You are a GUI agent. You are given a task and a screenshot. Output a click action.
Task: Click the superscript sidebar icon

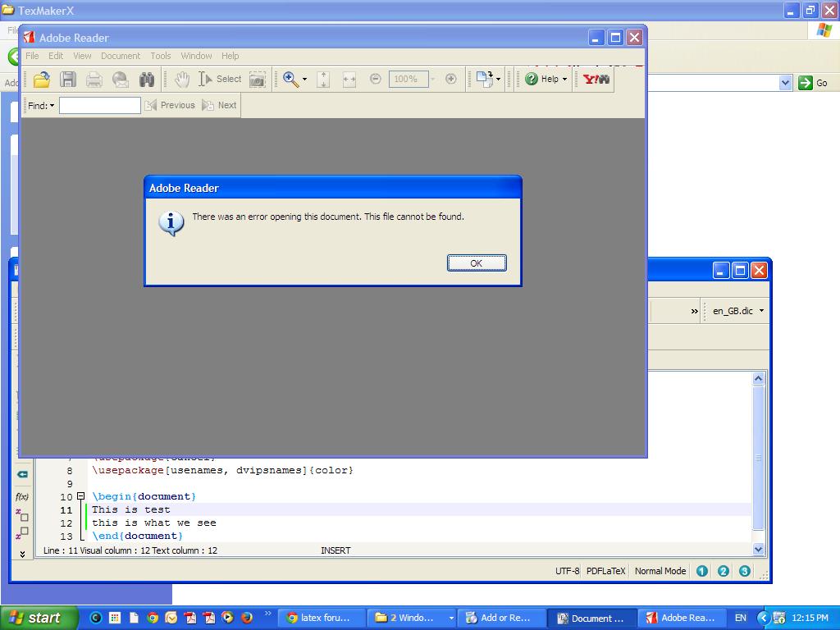tap(22, 532)
